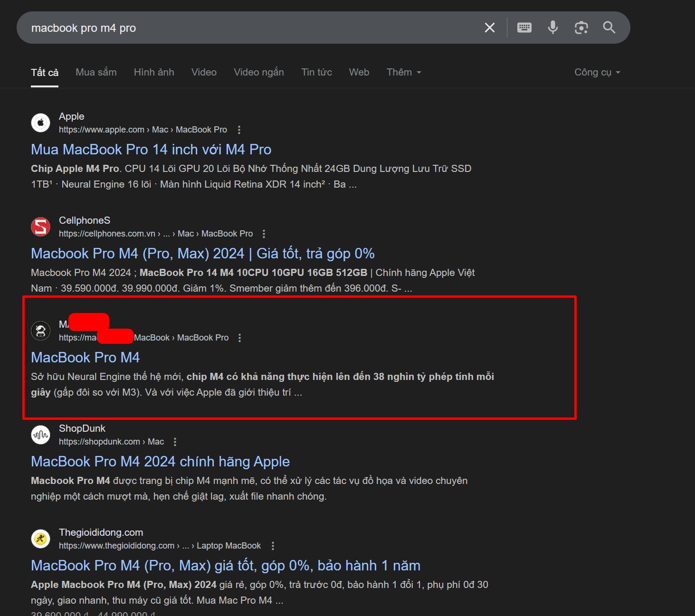This screenshot has height=616, width=695.
Task: Switch to the Tin tức tab
Action: 316,72
